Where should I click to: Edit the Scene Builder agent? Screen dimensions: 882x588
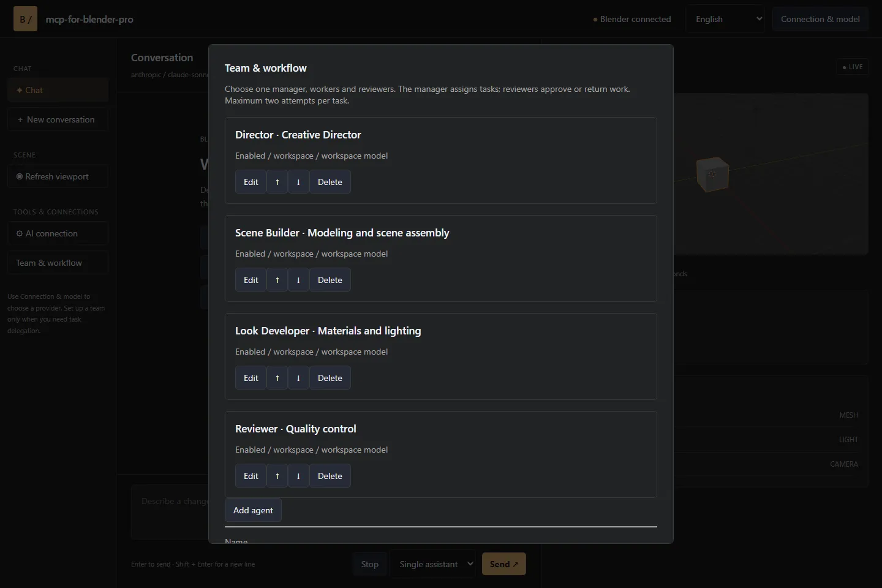pyautogui.click(x=251, y=280)
